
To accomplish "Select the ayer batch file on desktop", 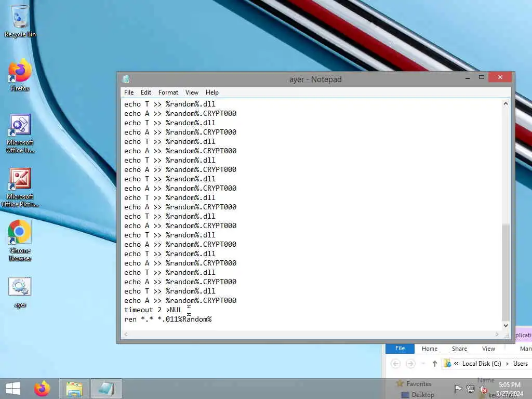I will 20,292.
